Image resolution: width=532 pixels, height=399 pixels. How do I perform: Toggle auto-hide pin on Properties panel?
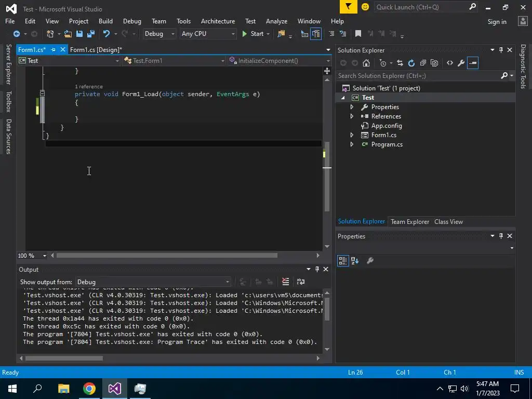click(501, 236)
